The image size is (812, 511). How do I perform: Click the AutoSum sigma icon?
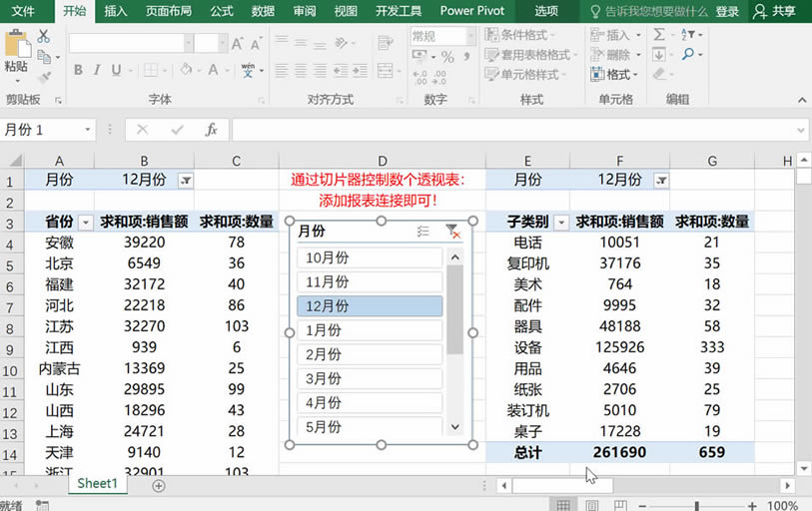coord(659,35)
